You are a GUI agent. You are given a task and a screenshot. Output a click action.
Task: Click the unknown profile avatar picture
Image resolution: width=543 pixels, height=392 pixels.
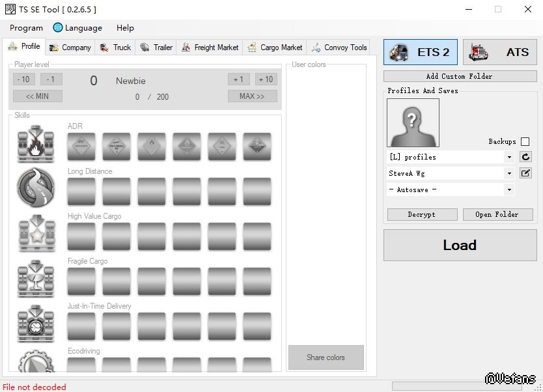tap(413, 122)
